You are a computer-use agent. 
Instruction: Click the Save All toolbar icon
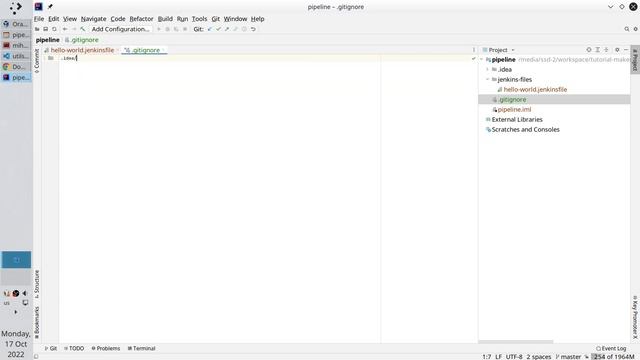pyautogui.click(x=46, y=29)
